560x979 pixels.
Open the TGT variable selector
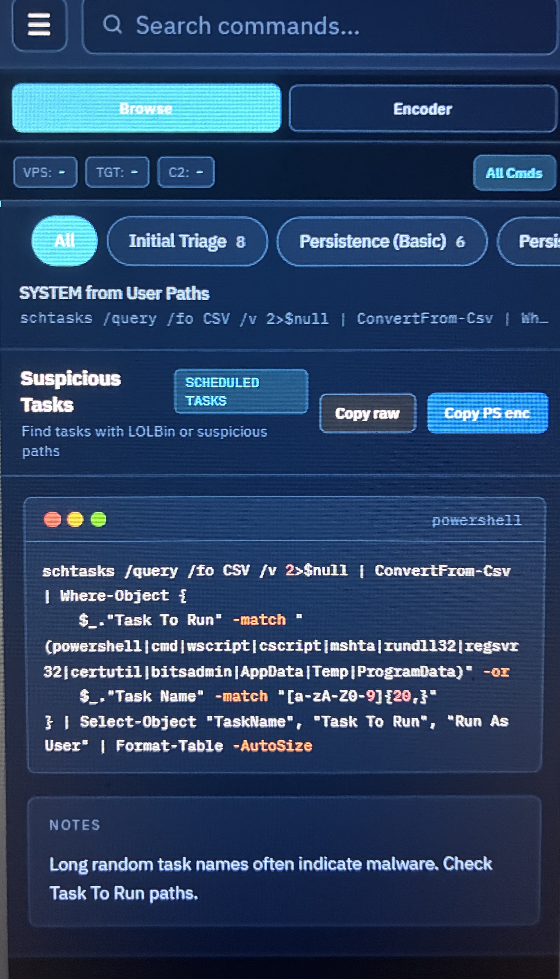coord(117,172)
